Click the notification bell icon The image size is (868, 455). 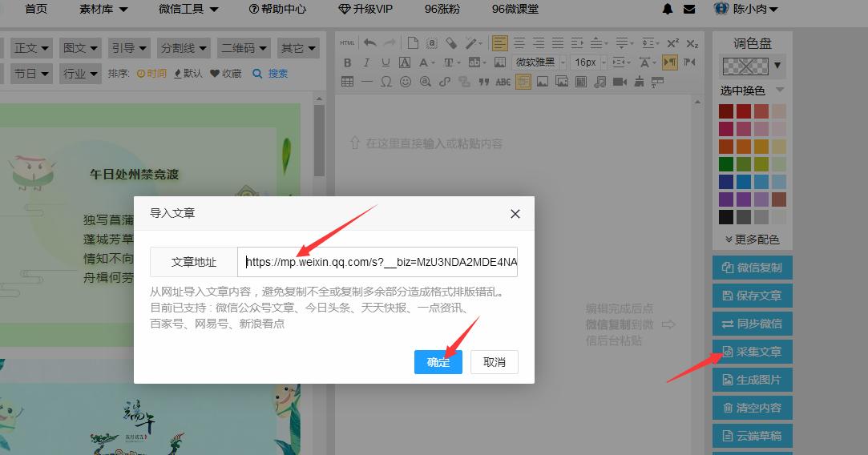(x=668, y=10)
